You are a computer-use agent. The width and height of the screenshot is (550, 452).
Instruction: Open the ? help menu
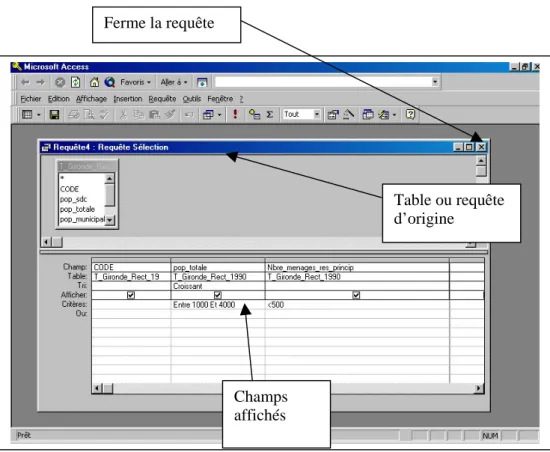241,99
